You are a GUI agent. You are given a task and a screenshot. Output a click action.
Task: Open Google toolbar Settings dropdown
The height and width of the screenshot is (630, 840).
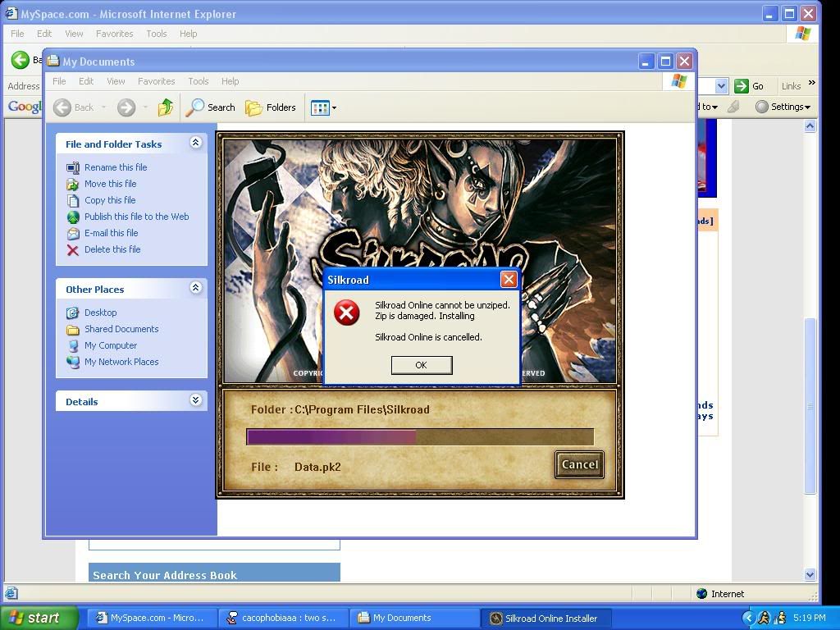783,107
